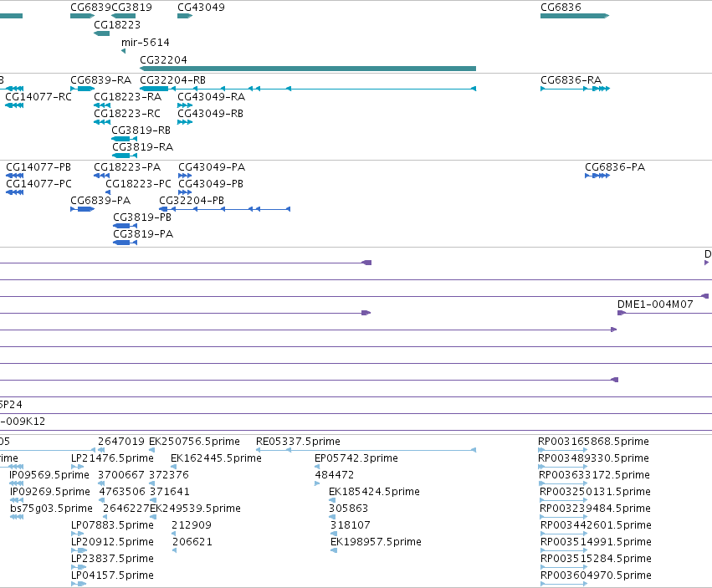This screenshot has width=712, height=588.
Task: Click the mir-5614 gene marker
Action: [x=124, y=51]
